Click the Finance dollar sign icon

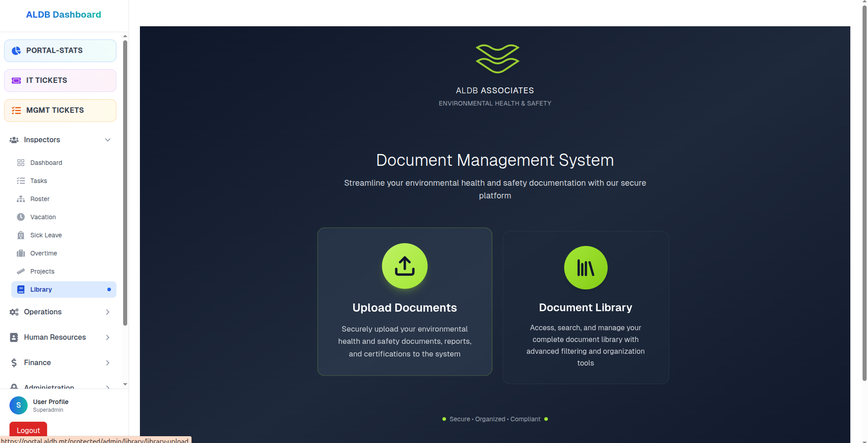coord(14,363)
